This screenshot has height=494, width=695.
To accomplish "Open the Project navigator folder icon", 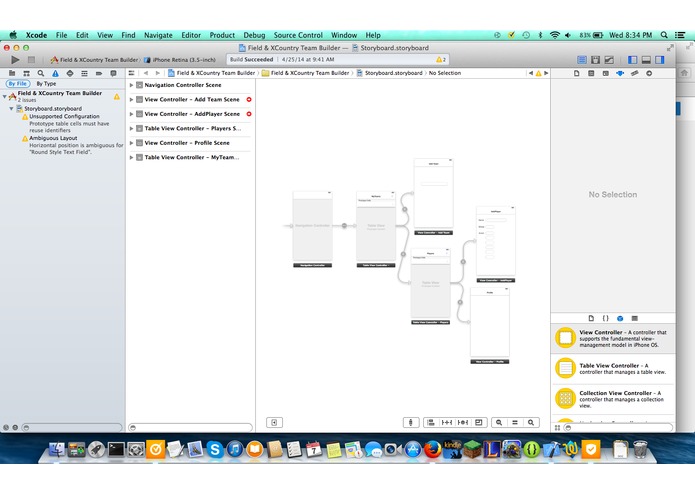I will pyautogui.click(x=12, y=73).
